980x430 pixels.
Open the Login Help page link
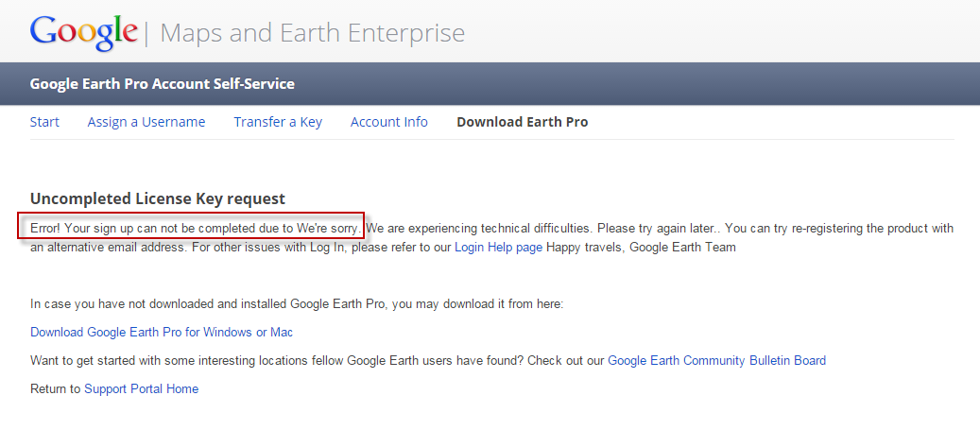coord(498,248)
